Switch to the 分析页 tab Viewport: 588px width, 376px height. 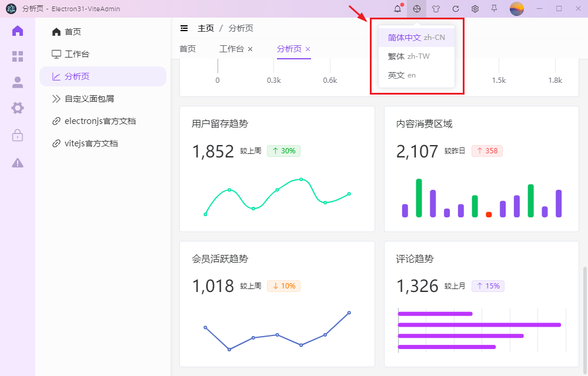coord(289,49)
